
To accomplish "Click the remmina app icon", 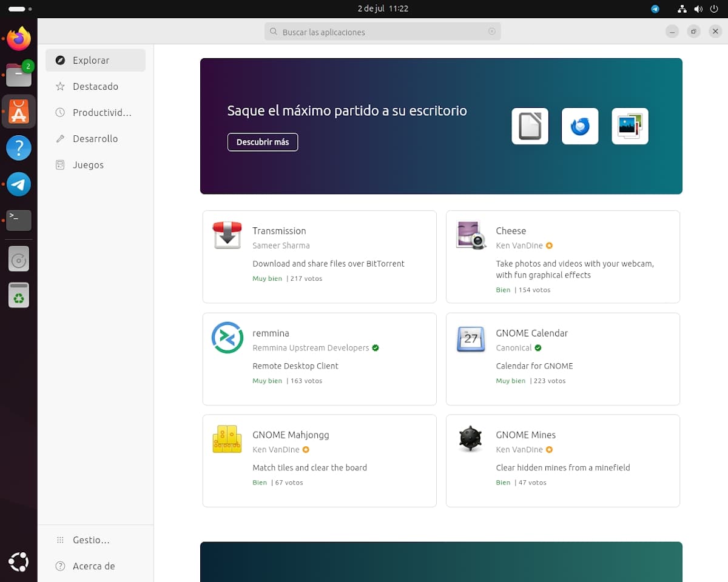I will [227, 338].
